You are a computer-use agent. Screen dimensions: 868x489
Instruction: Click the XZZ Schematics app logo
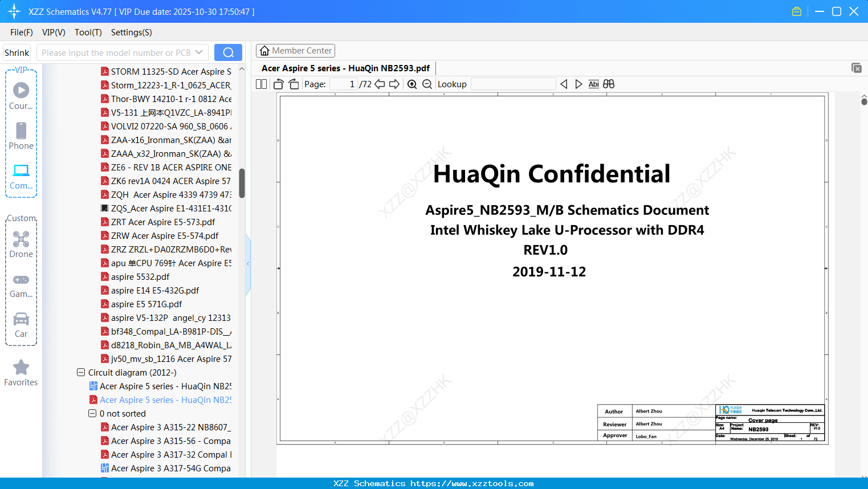(14, 11)
